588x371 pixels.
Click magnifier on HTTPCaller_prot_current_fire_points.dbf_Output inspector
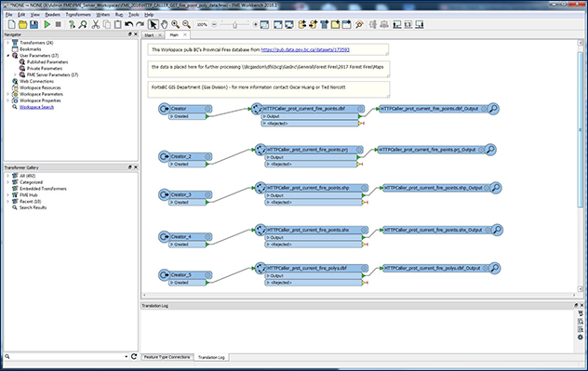pyautogui.click(x=493, y=109)
